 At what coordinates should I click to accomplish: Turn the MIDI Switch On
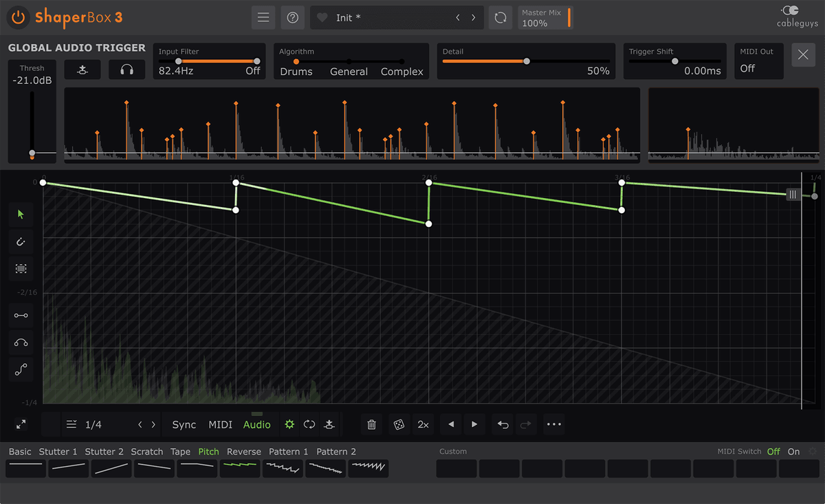[x=793, y=452]
